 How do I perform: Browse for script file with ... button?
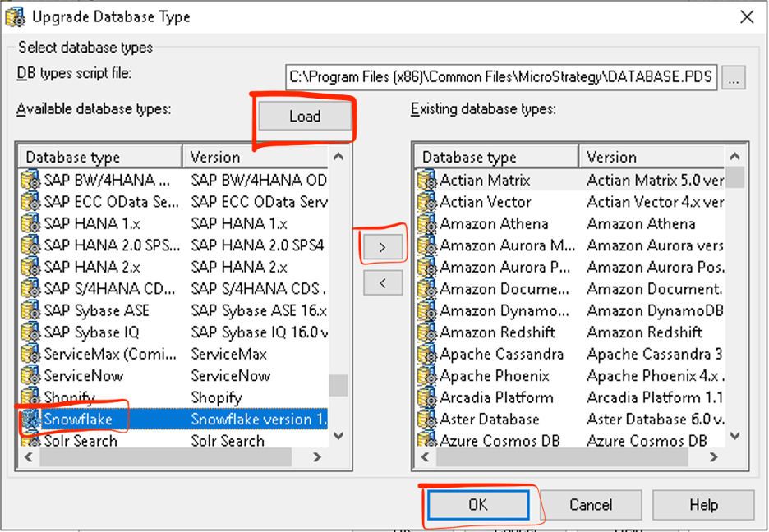[735, 78]
